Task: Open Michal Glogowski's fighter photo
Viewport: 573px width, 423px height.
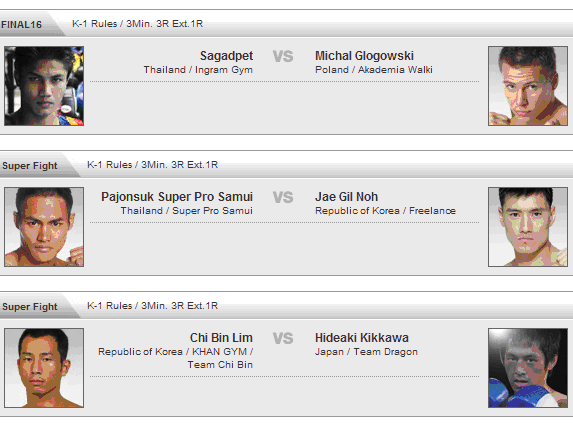Action: click(x=528, y=86)
